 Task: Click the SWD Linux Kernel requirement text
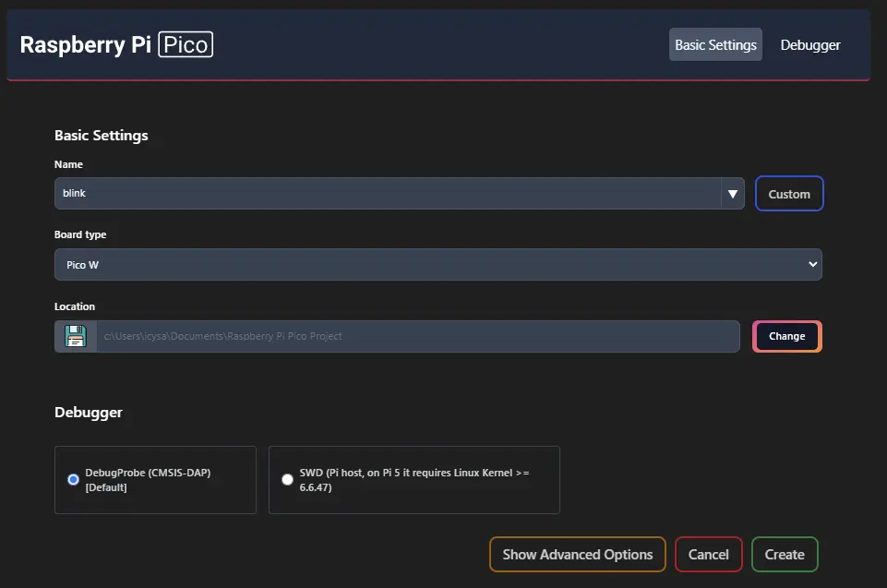[414, 480]
